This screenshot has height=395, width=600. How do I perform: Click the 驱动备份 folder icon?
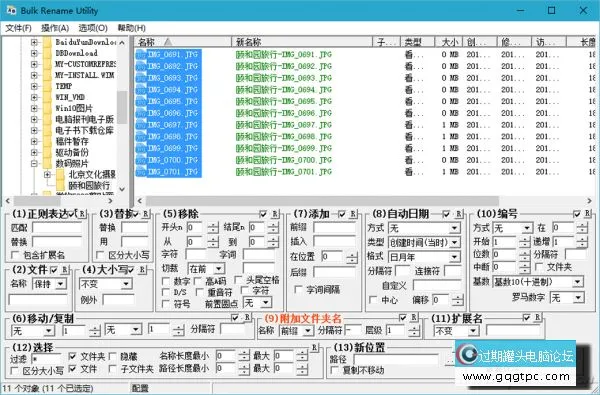coord(47,152)
